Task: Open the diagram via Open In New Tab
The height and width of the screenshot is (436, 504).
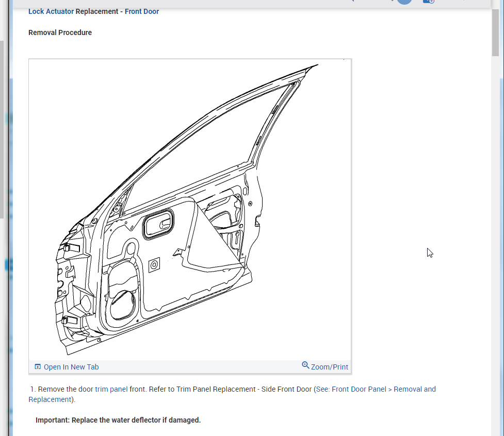Action: pos(67,367)
